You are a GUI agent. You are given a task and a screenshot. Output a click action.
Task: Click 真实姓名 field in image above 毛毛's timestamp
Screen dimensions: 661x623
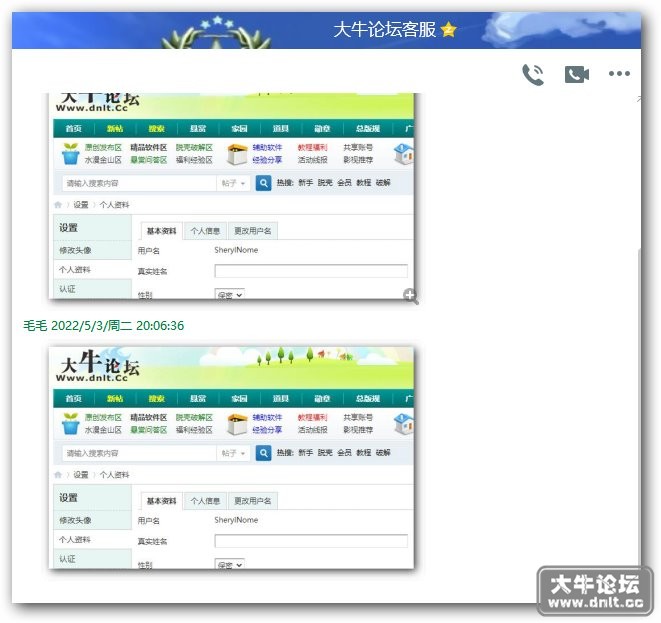[x=311, y=271]
